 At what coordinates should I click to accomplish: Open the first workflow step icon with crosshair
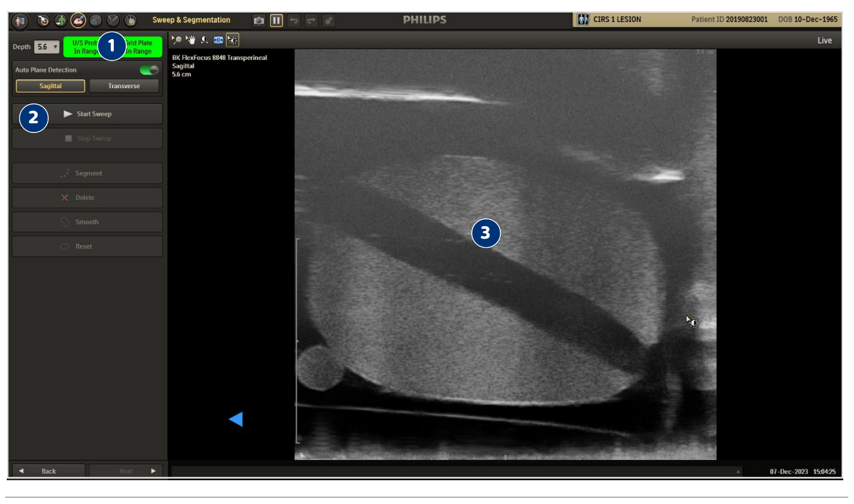[x=43, y=20]
